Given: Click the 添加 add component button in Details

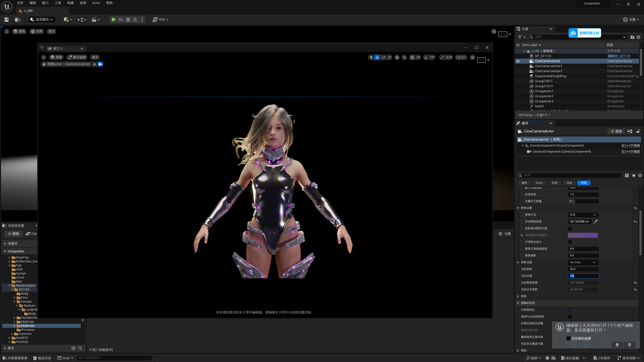Looking at the screenshot, I should [616, 131].
